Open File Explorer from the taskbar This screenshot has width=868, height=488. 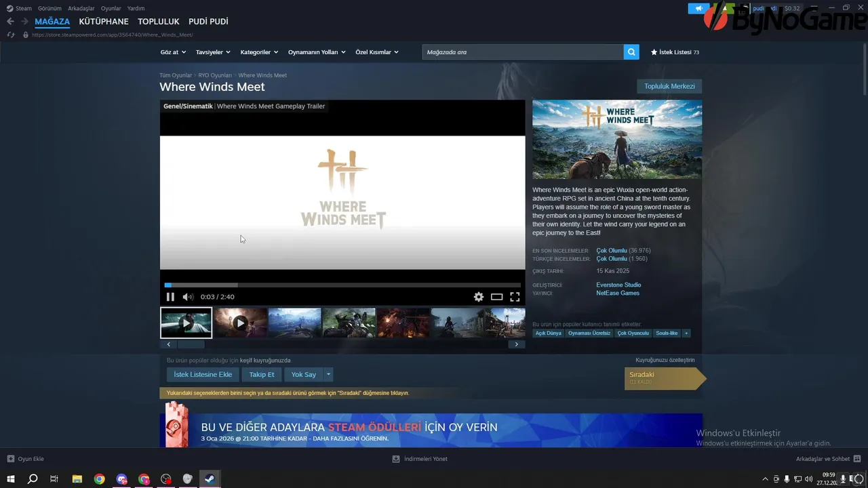77,479
